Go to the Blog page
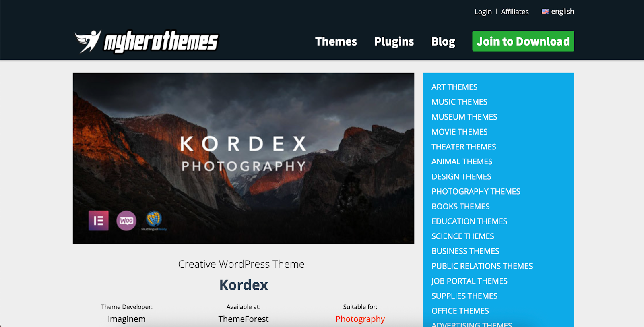This screenshot has height=327, width=644. pyautogui.click(x=443, y=41)
